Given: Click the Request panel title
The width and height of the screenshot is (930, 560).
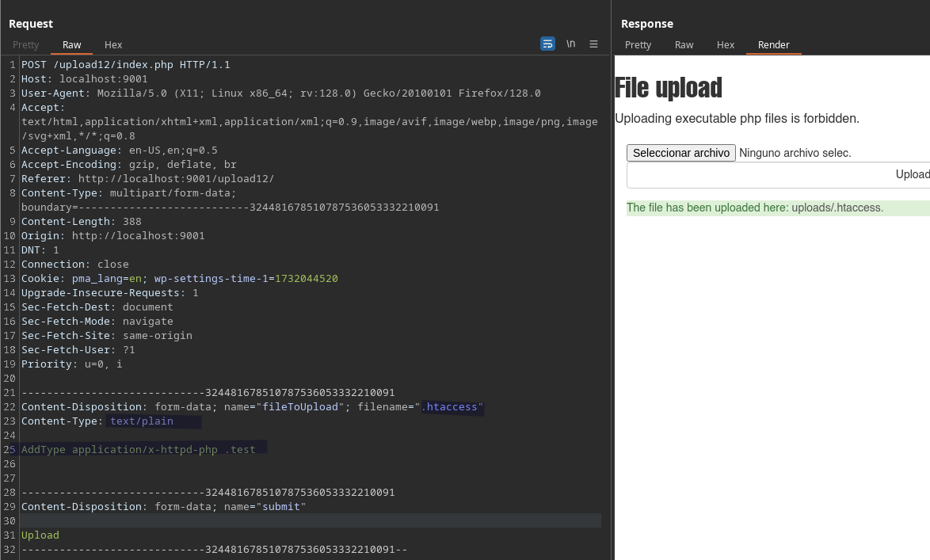Looking at the screenshot, I should click(x=31, y=24).
